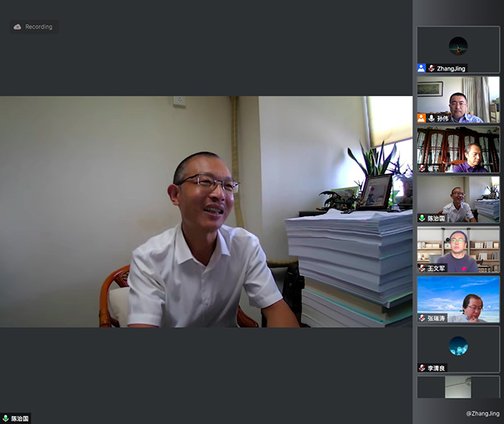Click the "ZhangJing" name label in her tile
The width and height of the screenshot is (504, 424).
click(451, 68)
